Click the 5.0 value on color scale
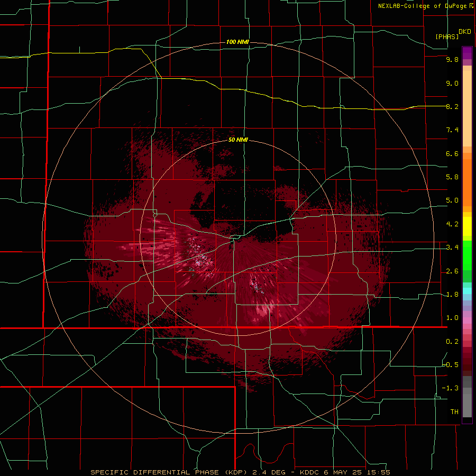The image size is (476, 476). click(452, 200)
